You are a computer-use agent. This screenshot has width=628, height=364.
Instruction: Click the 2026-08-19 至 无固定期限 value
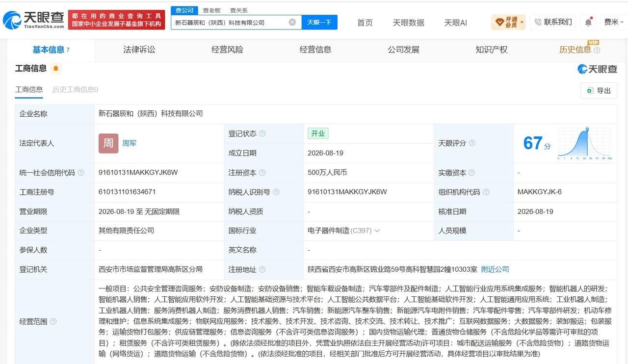pos(139,211)
